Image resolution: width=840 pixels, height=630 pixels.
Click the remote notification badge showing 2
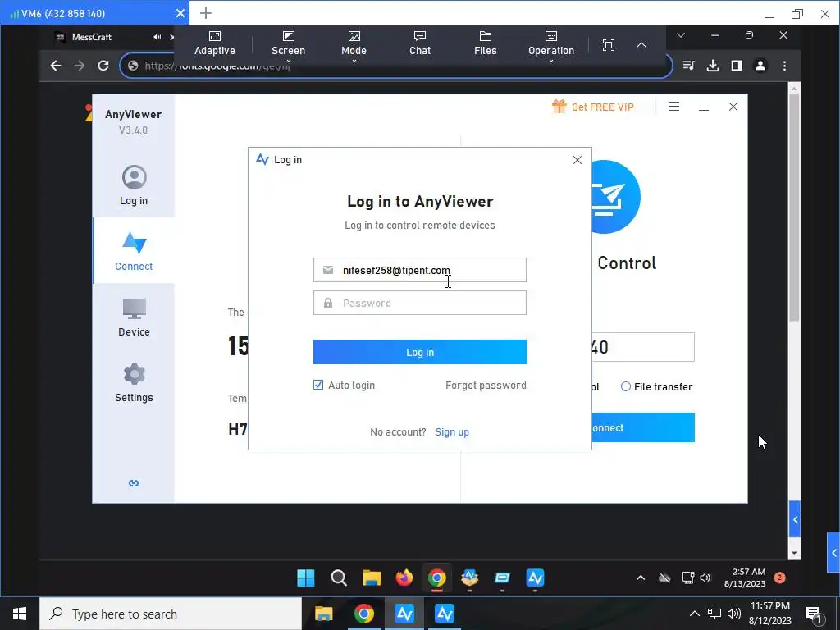[780, 577]
